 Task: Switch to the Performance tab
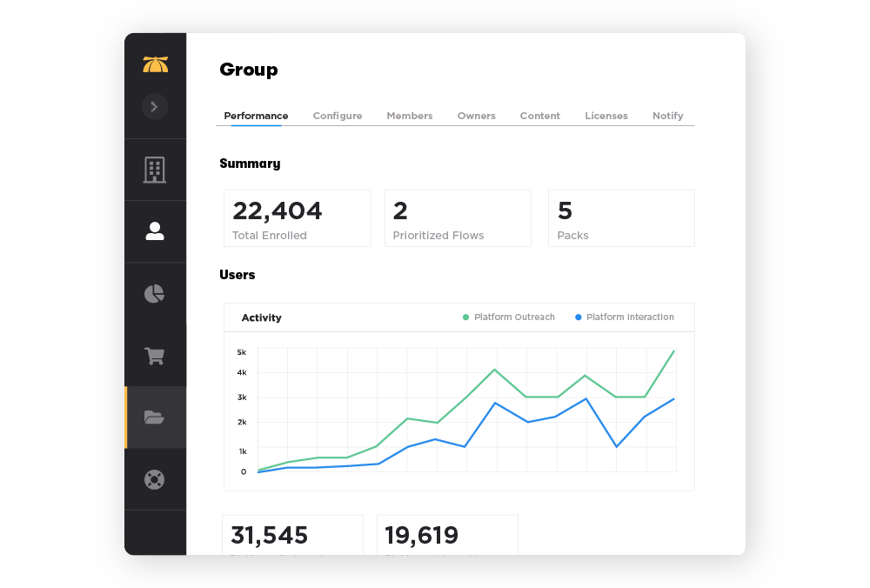pyautogui.click(x=256, y=116)
